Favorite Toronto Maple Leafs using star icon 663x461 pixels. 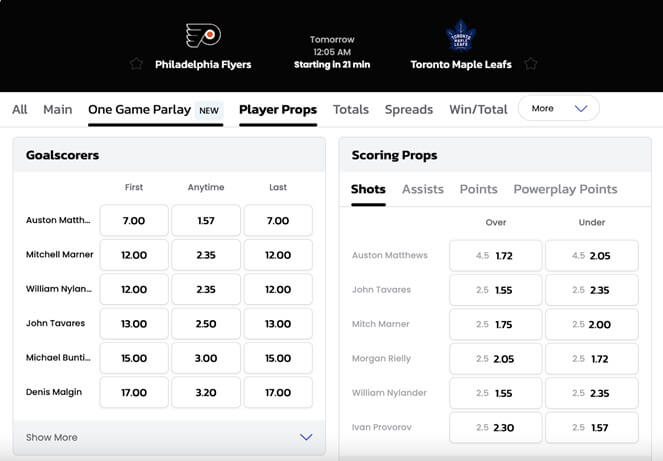530,64
